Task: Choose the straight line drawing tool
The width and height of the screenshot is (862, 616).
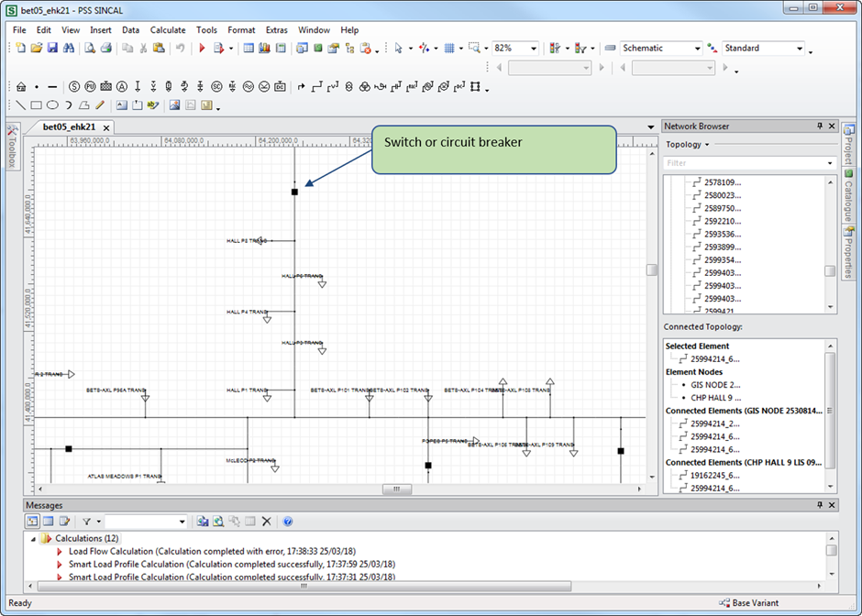Action: [x=20, y=105]
